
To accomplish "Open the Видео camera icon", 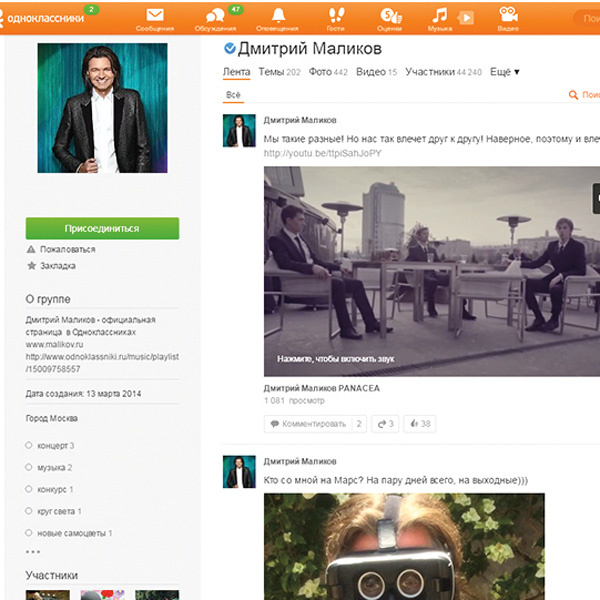I will pos(508,15).
